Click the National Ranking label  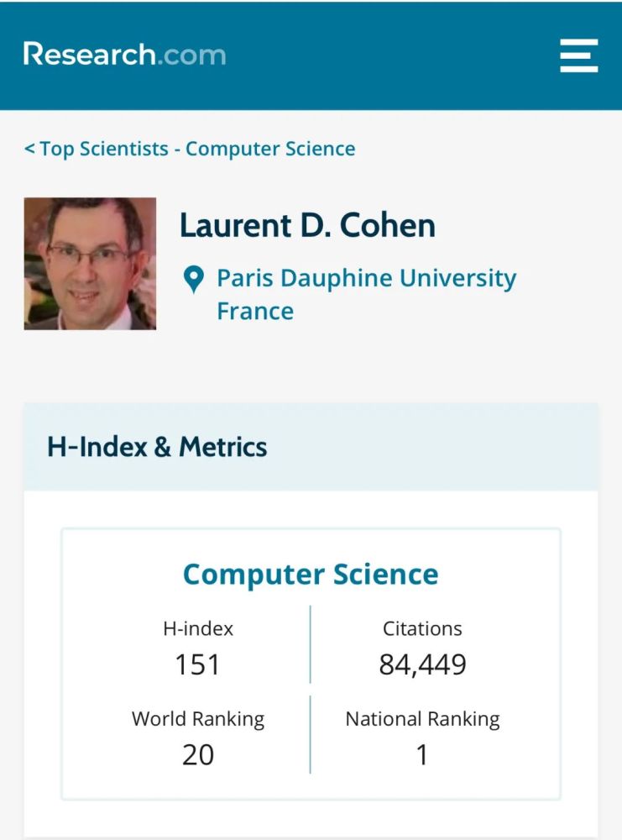pyautogui.click(x=422, y=719)
